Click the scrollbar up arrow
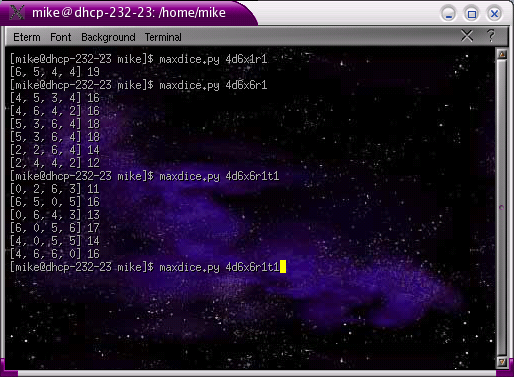Viewport: 514px width, 377px height. 502,54
